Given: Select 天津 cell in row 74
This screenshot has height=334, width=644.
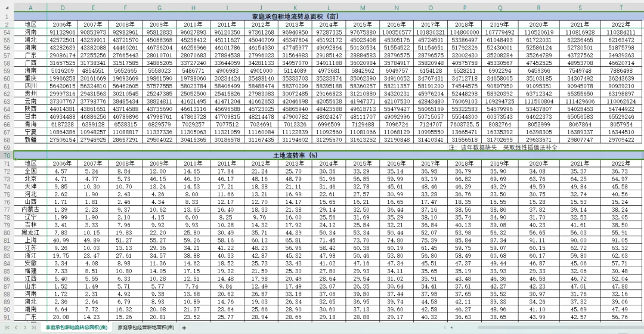Looking at the screenshot, I should 30,186.
